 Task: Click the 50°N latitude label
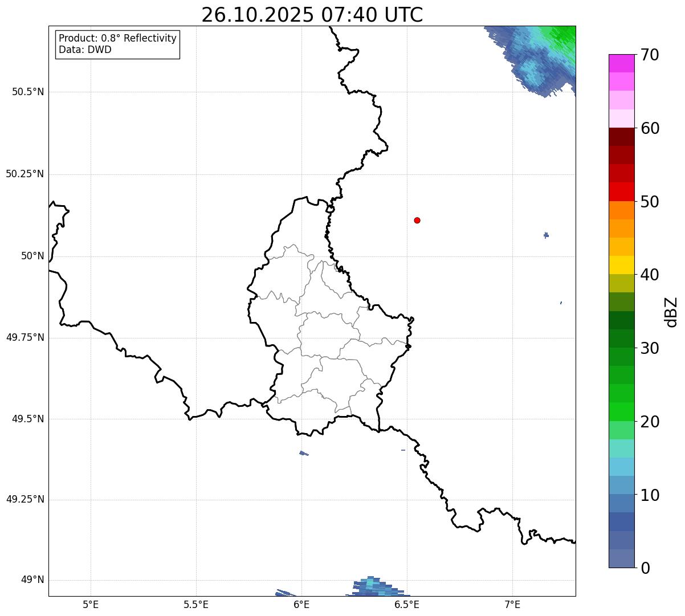pyautogui.click(x=32, y=256)
